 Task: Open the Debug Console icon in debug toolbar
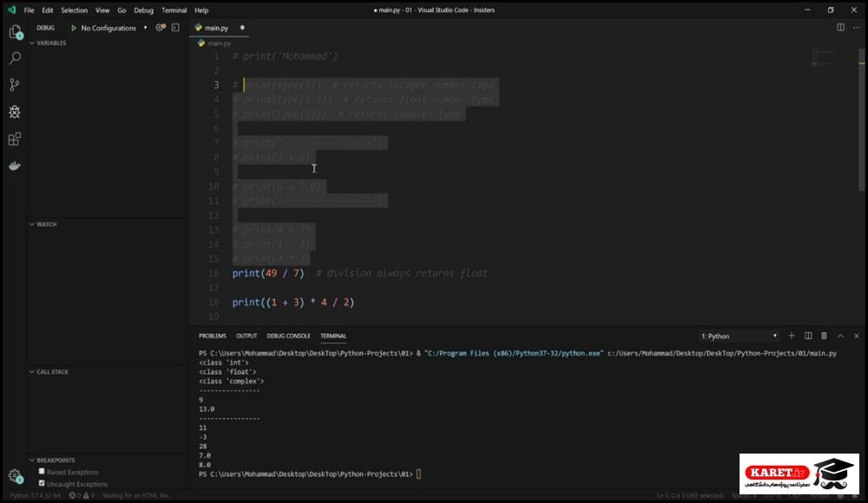coord(175,27)
